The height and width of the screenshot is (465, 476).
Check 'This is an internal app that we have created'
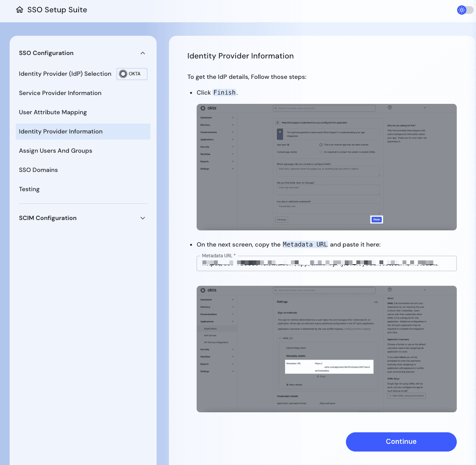click(321, 145)
